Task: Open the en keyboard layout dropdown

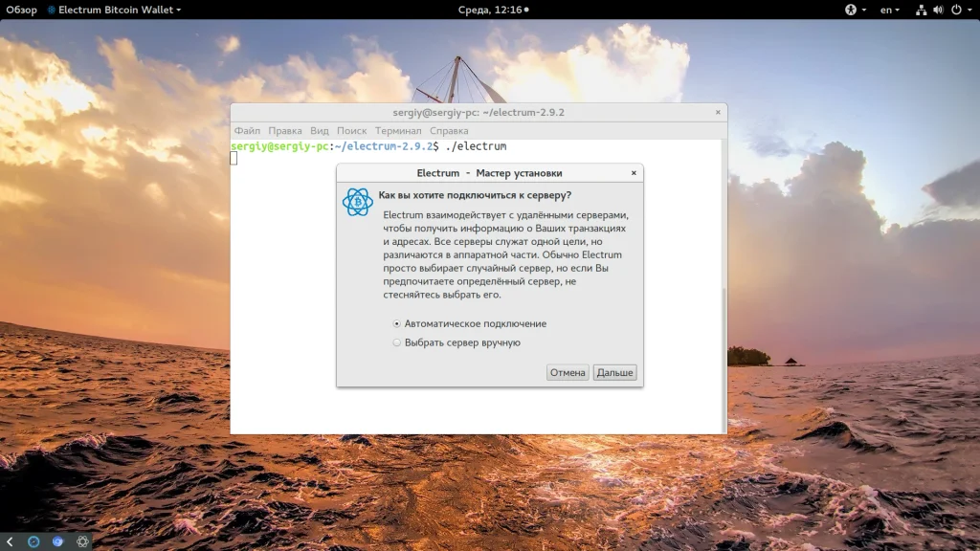Action: click(889, 10)
